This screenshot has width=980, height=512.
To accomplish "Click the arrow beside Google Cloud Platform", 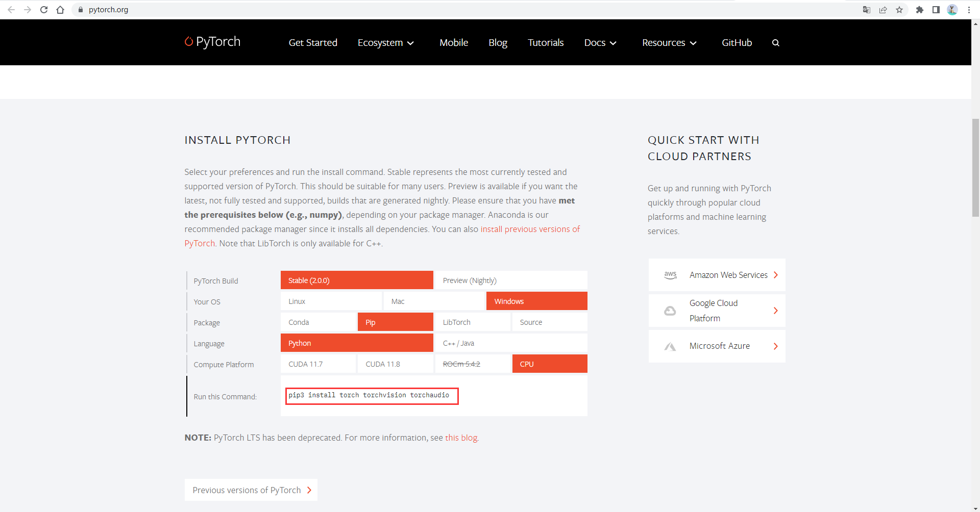I will (776, 311).
